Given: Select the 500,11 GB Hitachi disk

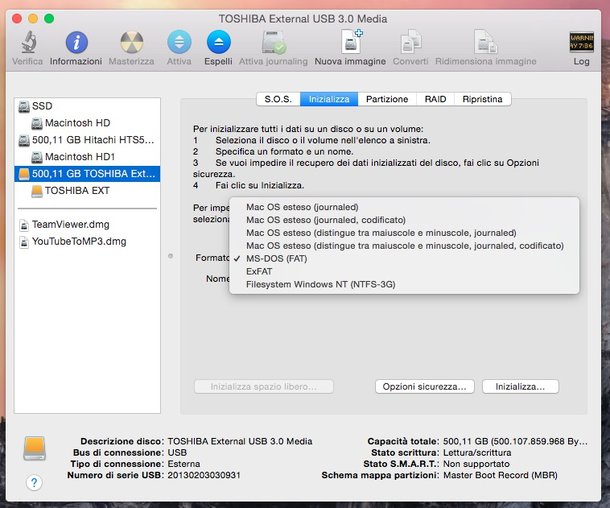Looking at the screenshot, I should [x=87, y=140].
